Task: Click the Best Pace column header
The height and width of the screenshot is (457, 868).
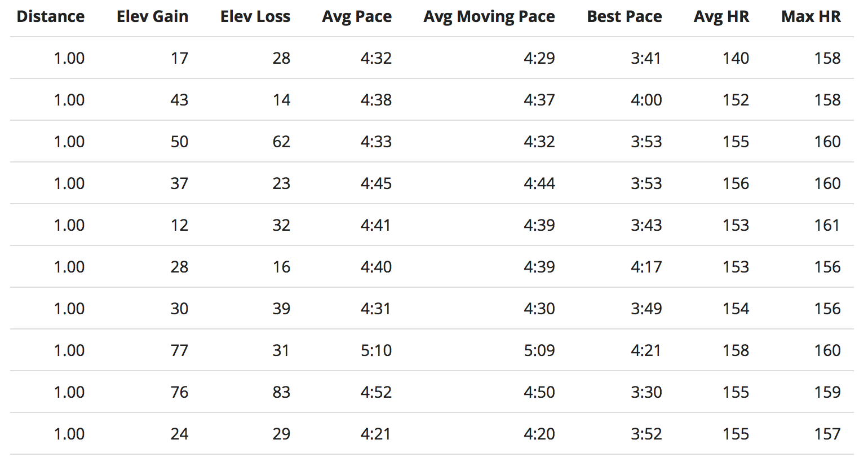Action: click(625, 17)
